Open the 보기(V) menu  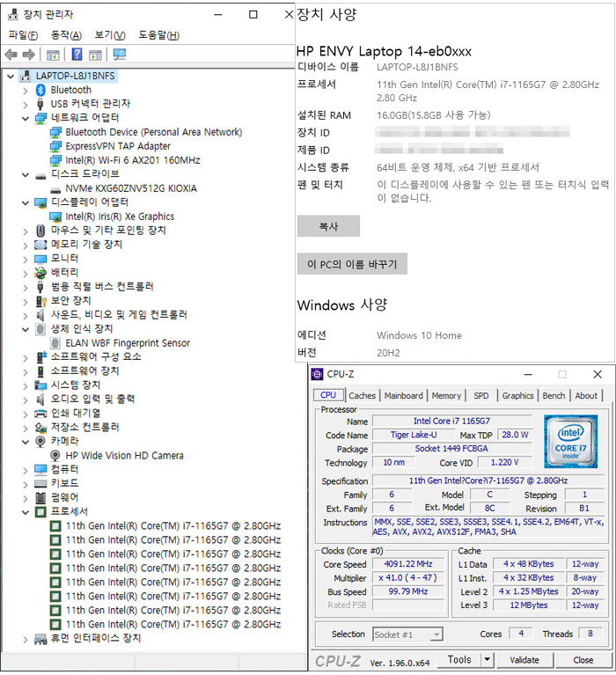(110, 35)
